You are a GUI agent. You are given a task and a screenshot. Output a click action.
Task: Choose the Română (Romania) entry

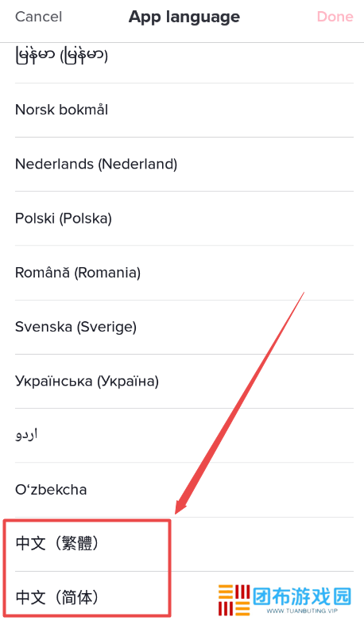pyautogui.click(x=184, y=273)
